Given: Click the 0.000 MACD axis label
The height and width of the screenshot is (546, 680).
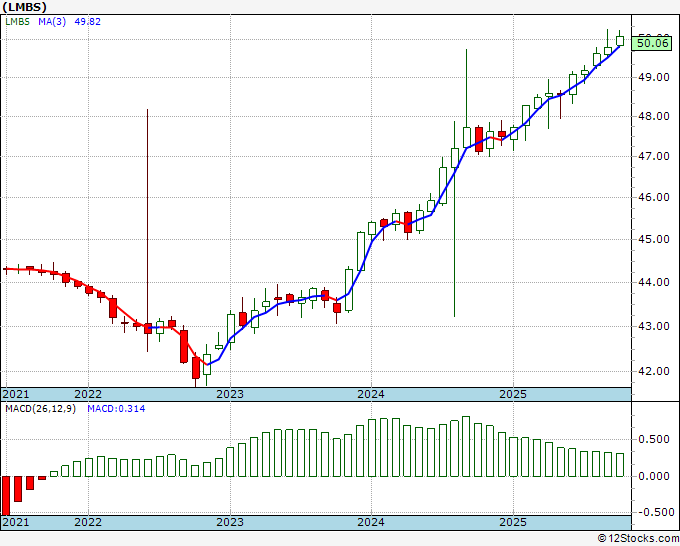Looking at the screenshot, I should coord(654,476).
